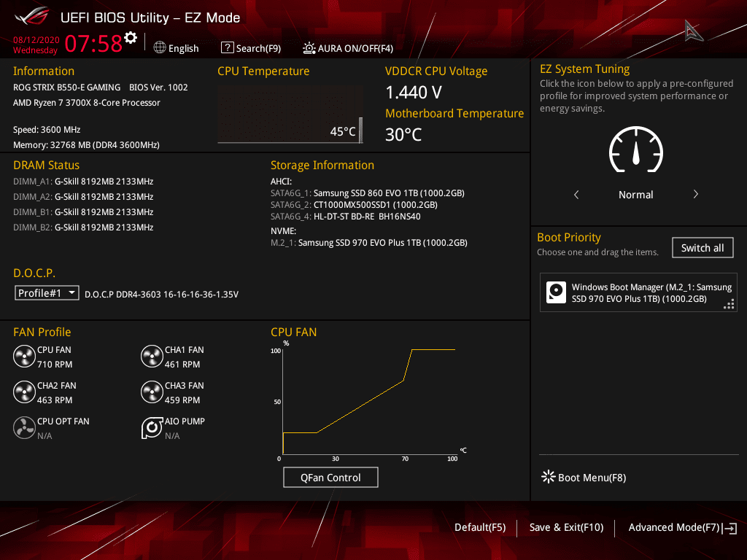Click the 45°C CPU temperature reading

(343, 131)
